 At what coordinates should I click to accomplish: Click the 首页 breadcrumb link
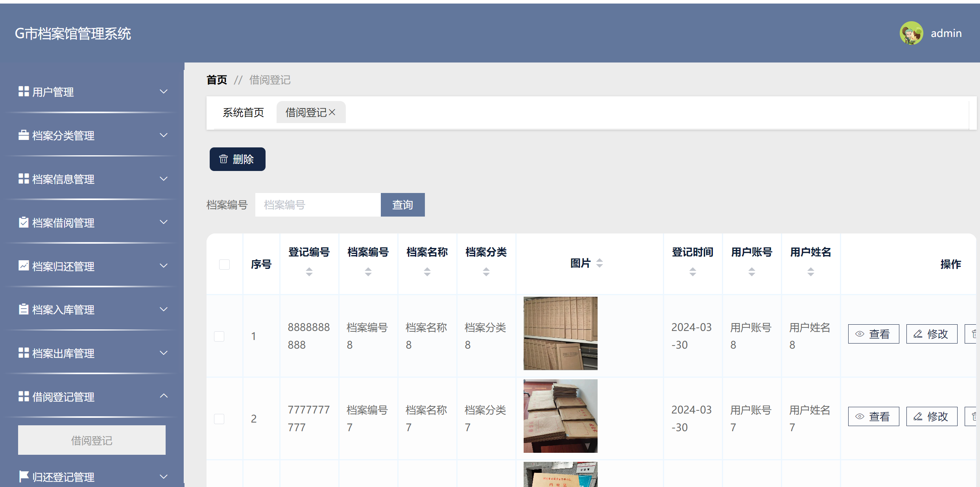(x=217, y=80)
